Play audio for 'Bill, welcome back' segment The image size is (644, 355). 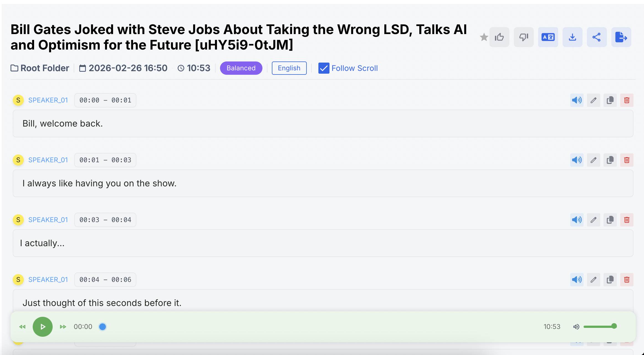point(577,100)
